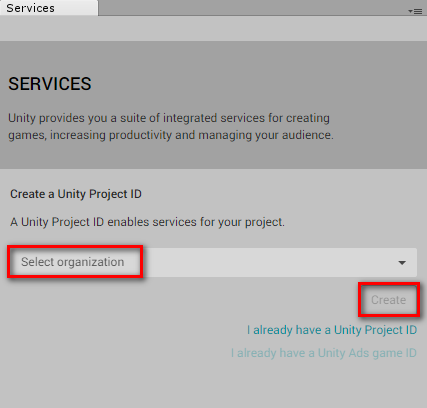This screenshot has height=408, width=427.
Task: Open 'I already have a Unity Project ID' link
Action: click(x=332, y=330)
